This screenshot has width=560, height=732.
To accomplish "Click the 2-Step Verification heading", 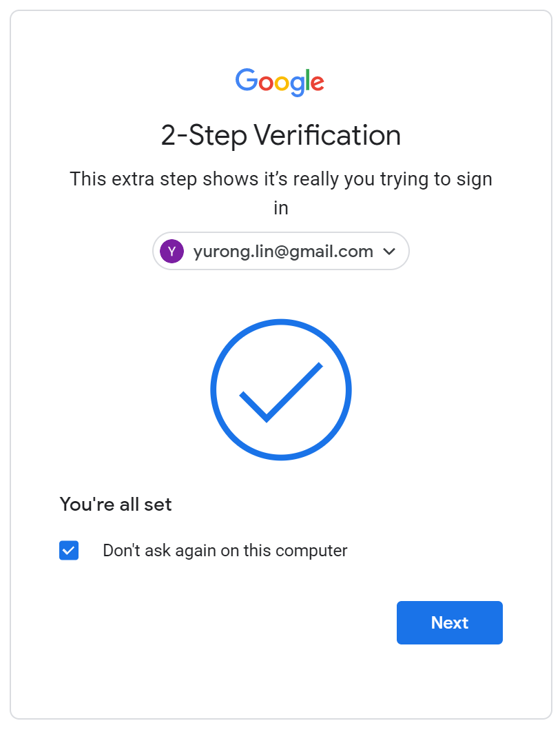I will [280, 135].
